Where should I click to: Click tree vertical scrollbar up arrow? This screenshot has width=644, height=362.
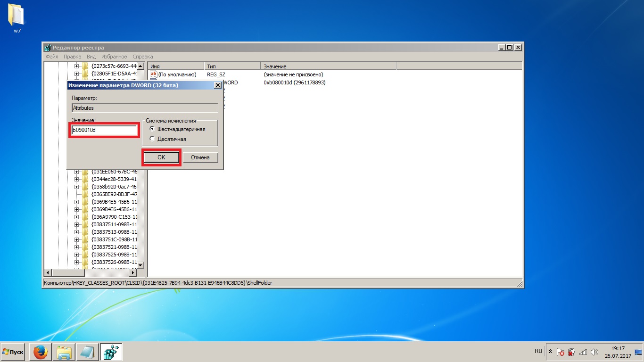[x=140, y=66]
